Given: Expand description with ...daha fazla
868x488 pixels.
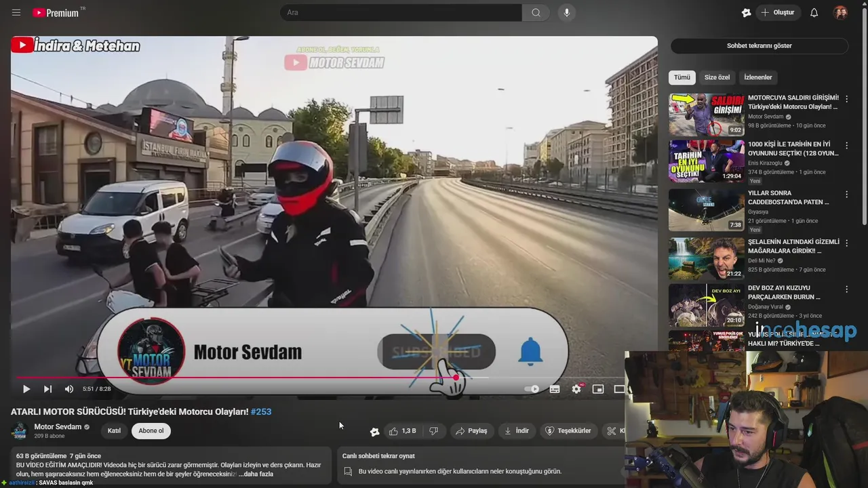Looking at the screenshot, I should click(x=256, y=474).
